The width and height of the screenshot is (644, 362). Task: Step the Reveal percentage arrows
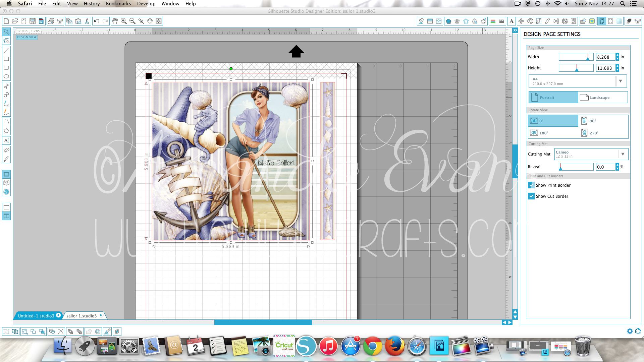[x=618, y=167]
